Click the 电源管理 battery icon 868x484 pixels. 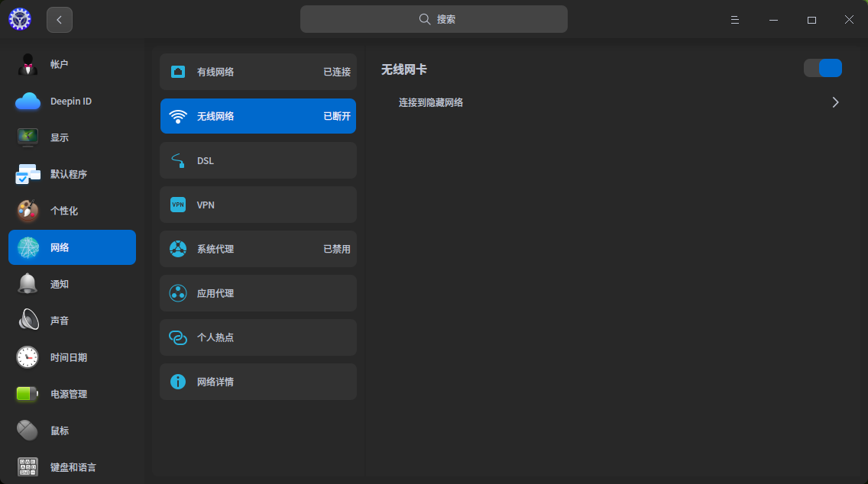pos(28,394)
